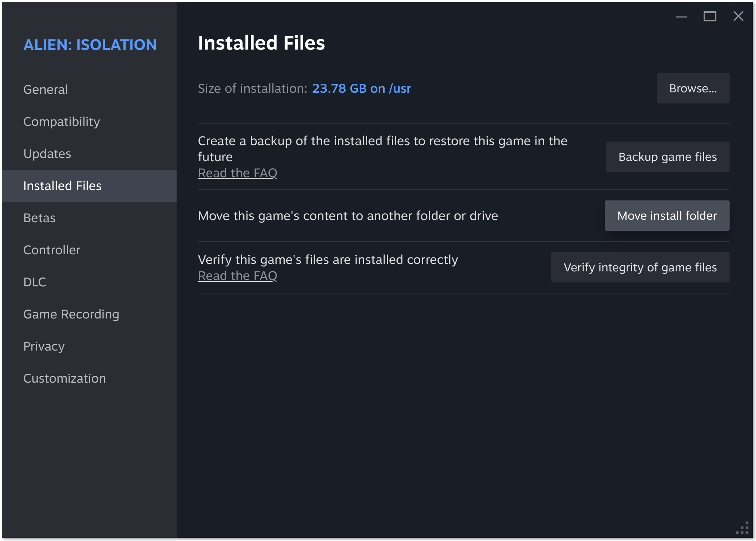
Task: Go to the Updates section
Action: coord(47,154)
